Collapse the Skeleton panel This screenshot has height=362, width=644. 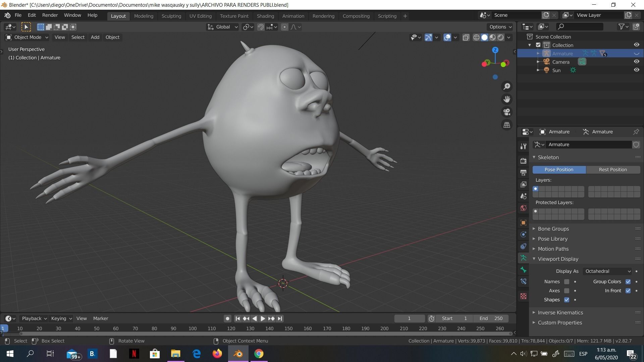[x=548, y=157]
